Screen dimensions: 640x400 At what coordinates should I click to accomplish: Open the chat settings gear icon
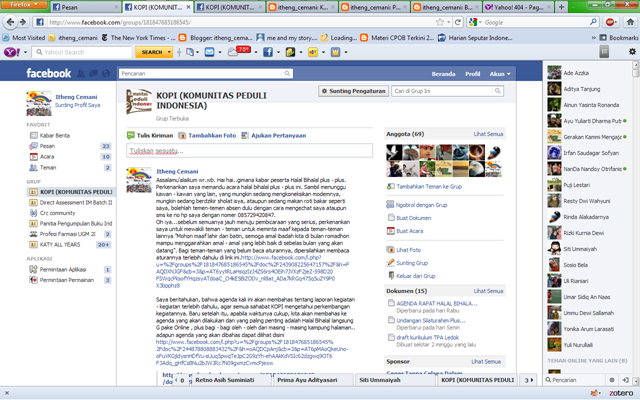pos(611,380)
